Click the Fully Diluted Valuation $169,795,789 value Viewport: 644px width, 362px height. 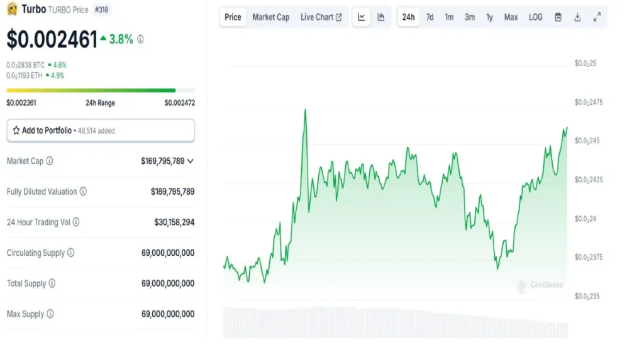click(172, 192)
